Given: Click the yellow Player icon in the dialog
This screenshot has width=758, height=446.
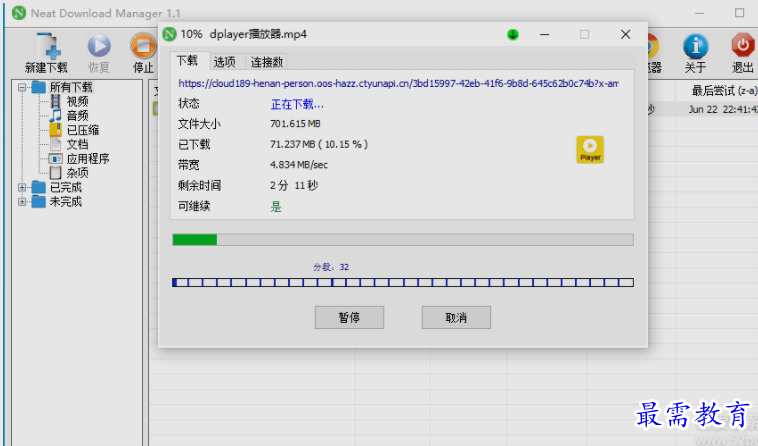Looking at the screenshot, I should (x=590, y=150).
